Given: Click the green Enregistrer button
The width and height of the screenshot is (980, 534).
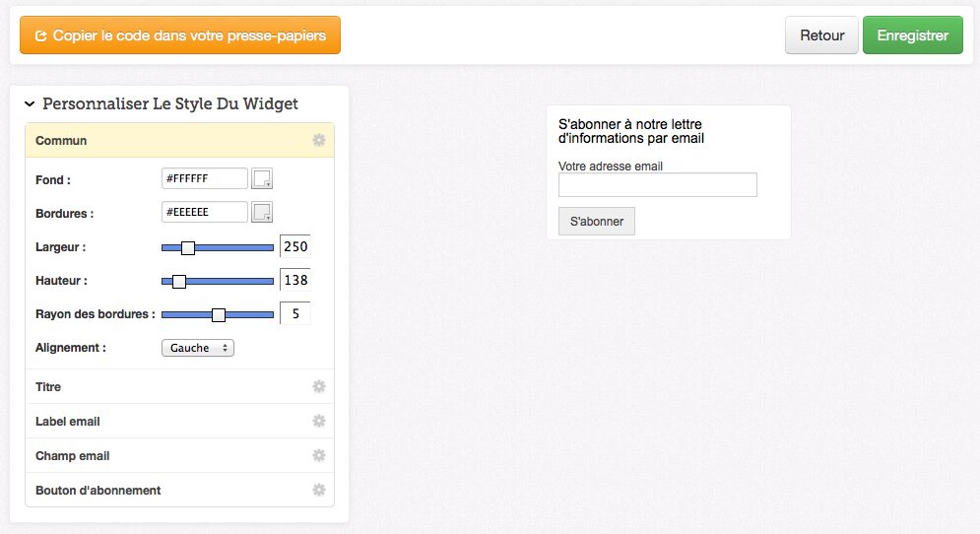Looking at the screenshot, I should [x=912, y=35].
